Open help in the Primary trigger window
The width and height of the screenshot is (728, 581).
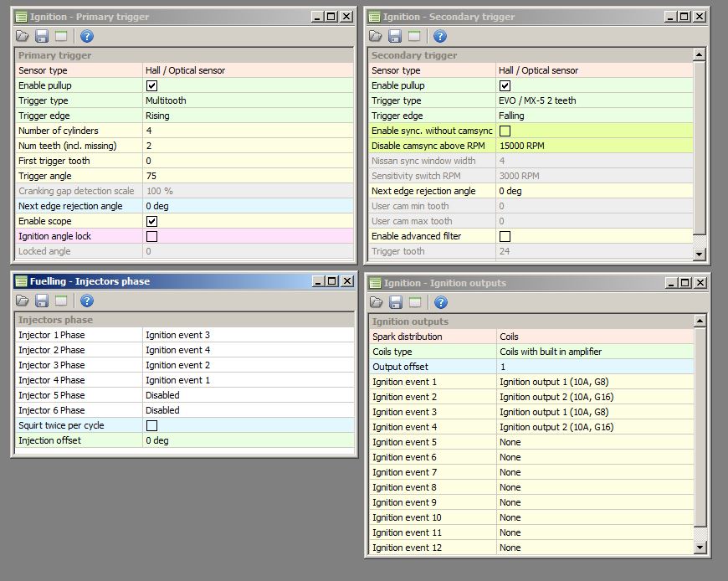click(x=87, y=36)
